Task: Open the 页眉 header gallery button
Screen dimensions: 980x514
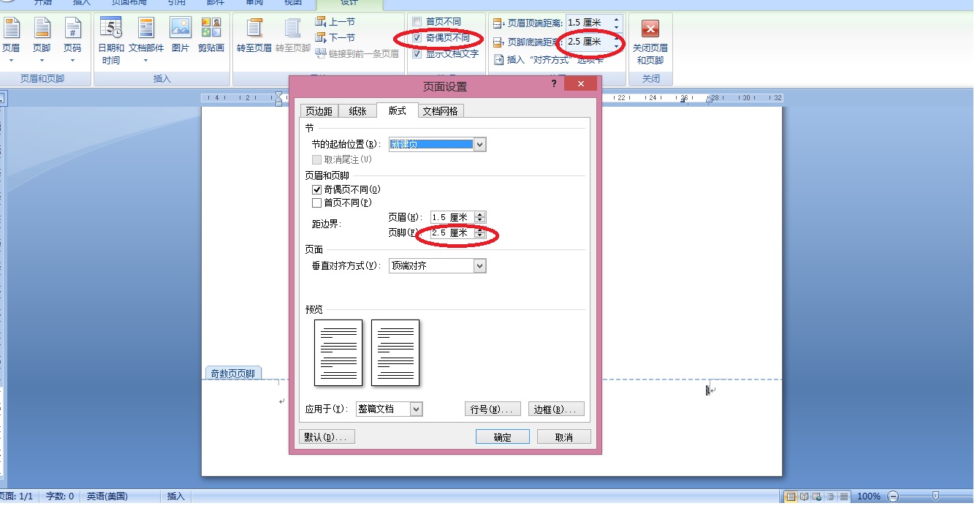Action: 11,39
